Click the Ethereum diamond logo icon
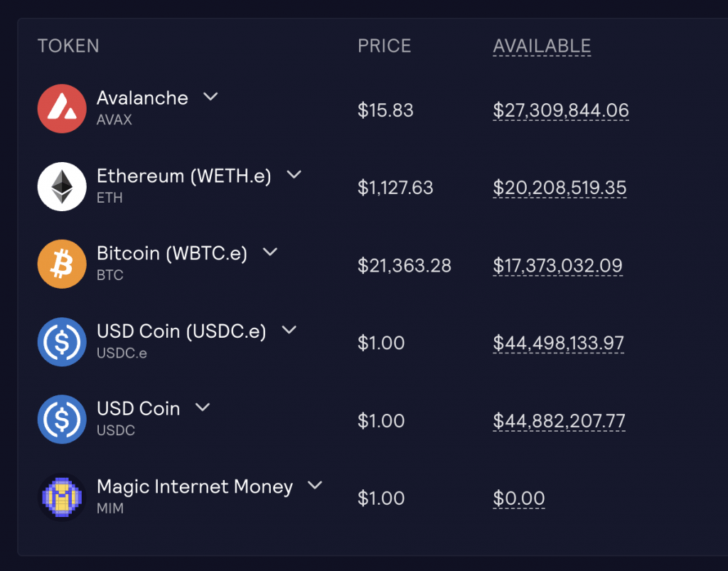The width and height of the screenshot is (728, 571). coord(62,187)
